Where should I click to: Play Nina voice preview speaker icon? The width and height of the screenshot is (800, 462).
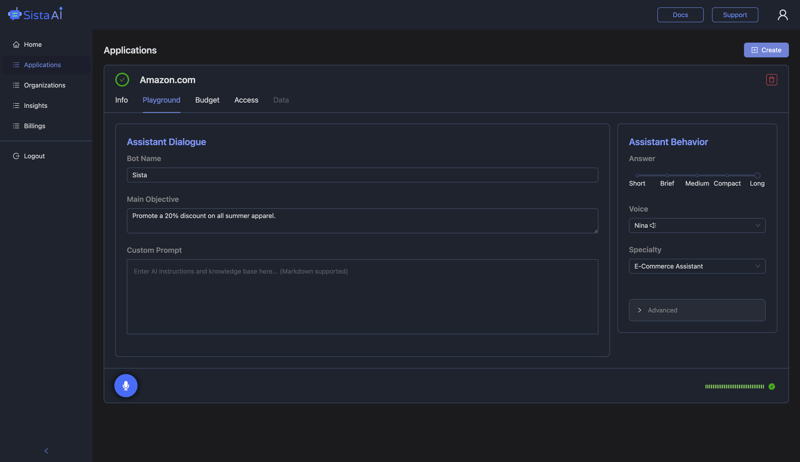[653, 225]
